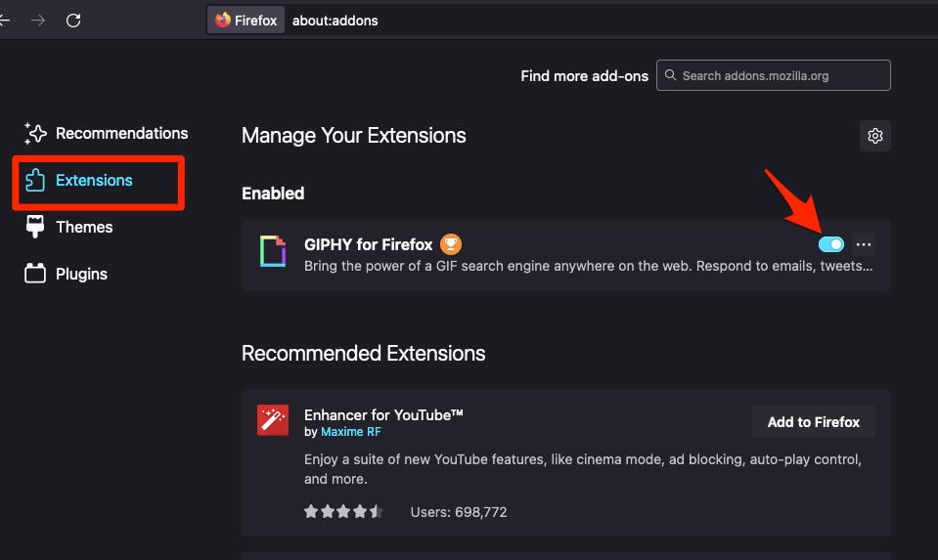Image resolution: width=938 pixels, height=560 pixels.
Task: Click the Recommended Extensions heading
Action: click(x=363, y=353)
